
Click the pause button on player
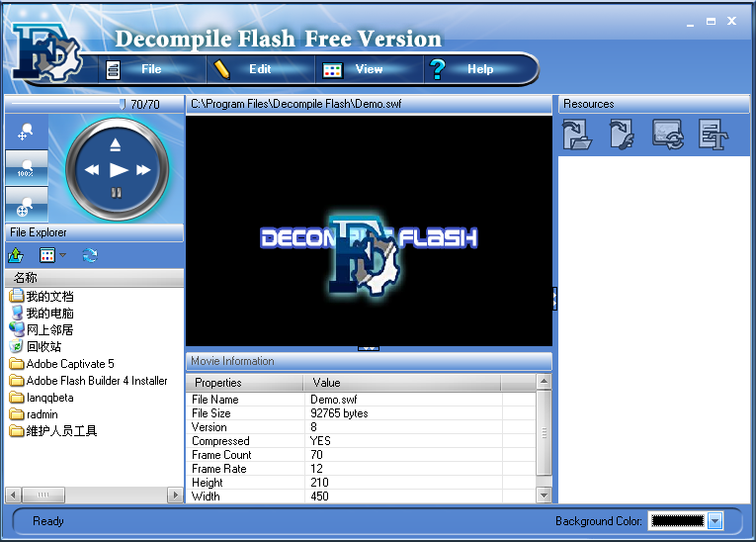coord(117,193)
